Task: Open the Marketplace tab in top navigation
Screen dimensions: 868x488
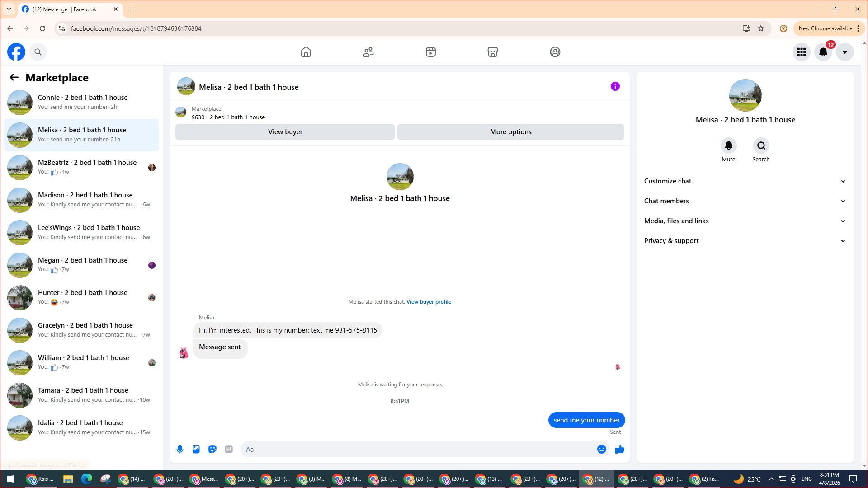Action: pyautogui.click(x=493, y=52)
